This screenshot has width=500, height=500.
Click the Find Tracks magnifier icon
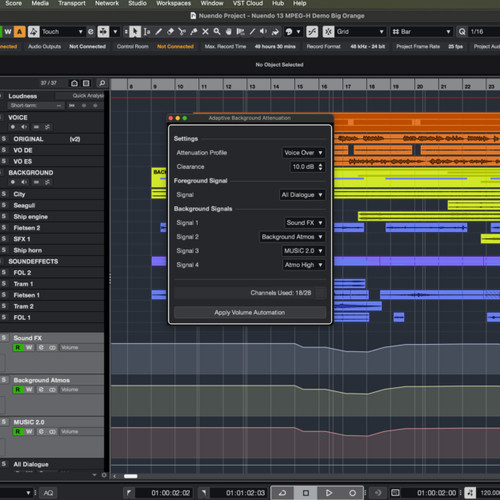(102, 83)
